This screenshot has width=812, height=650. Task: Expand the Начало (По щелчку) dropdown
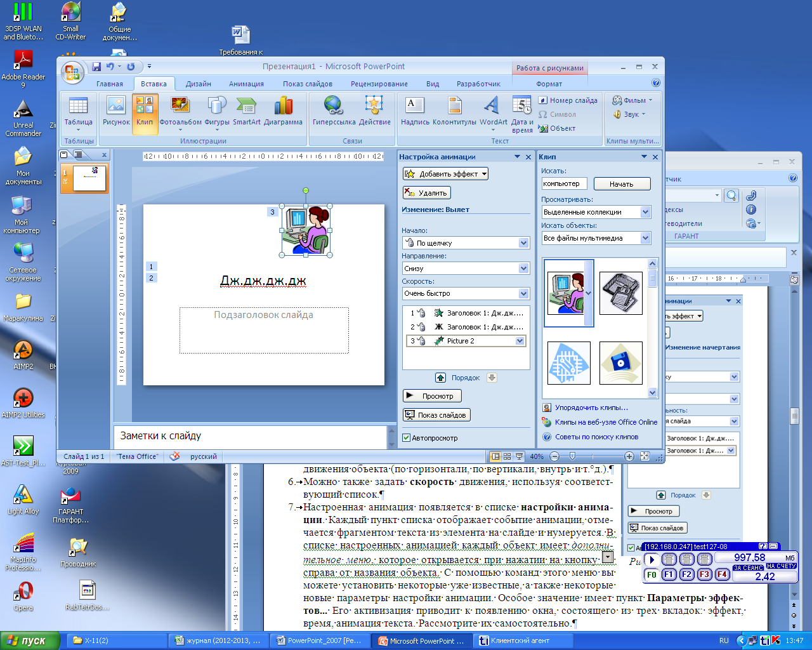click(x=524, y=243)
